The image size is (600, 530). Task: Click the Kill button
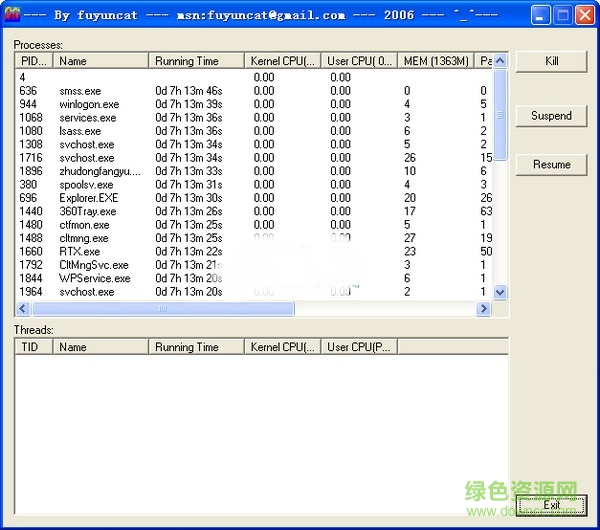[551, 61]
